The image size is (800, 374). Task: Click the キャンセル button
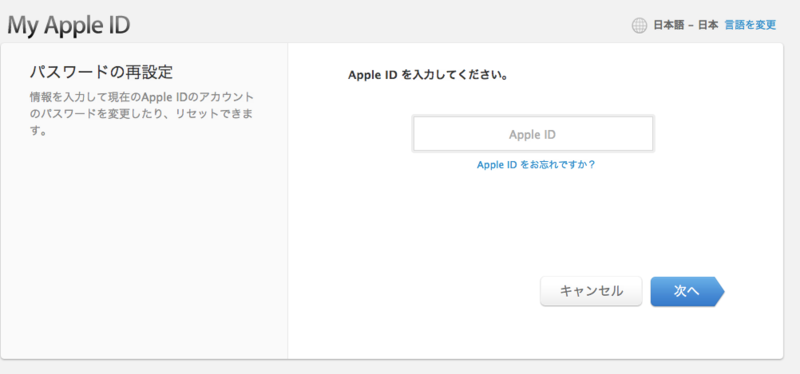[591, 291]
